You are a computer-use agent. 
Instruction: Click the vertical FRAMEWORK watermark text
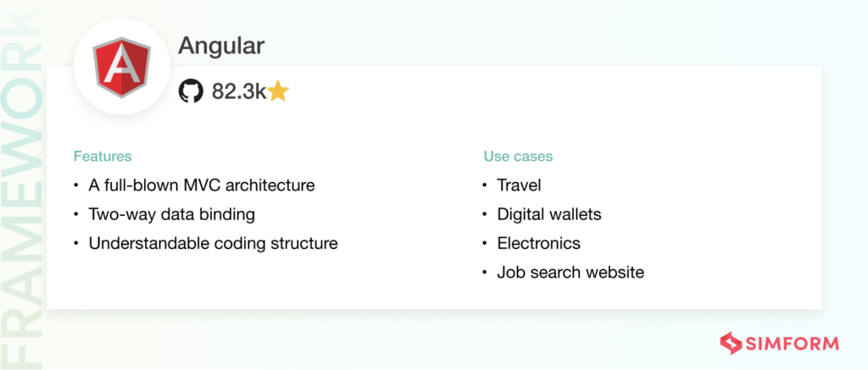point(21,185)
